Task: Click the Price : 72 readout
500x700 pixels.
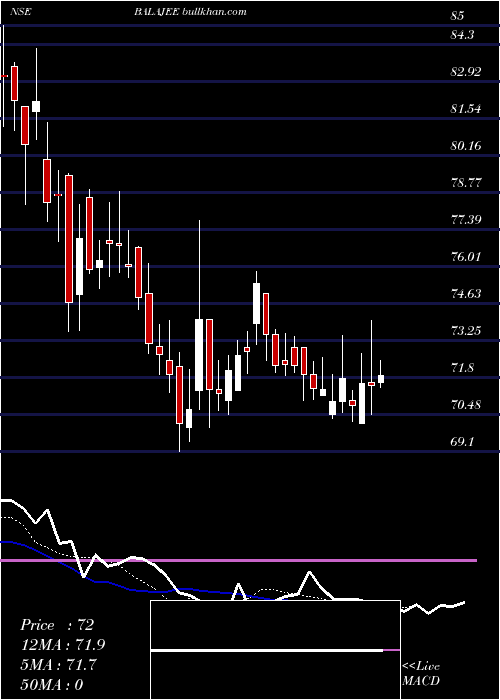Action: [x=57, y=625]
